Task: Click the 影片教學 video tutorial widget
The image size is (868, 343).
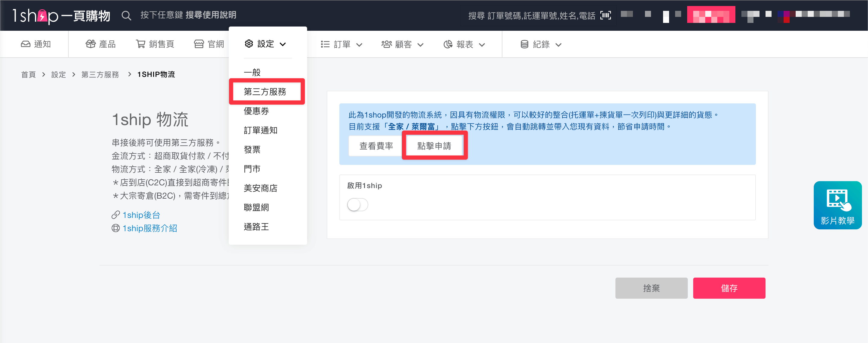Action: (837, 205)
